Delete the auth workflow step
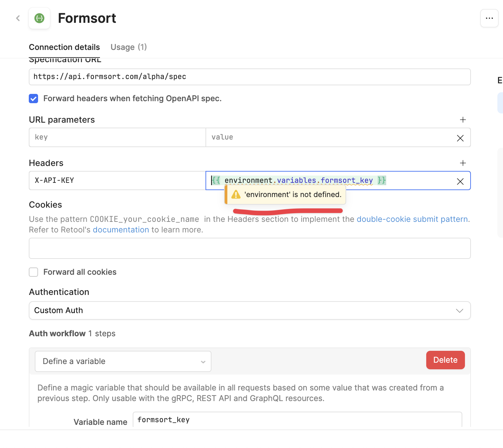The height and width of the screenshot is (448, 503). [445, 360]
